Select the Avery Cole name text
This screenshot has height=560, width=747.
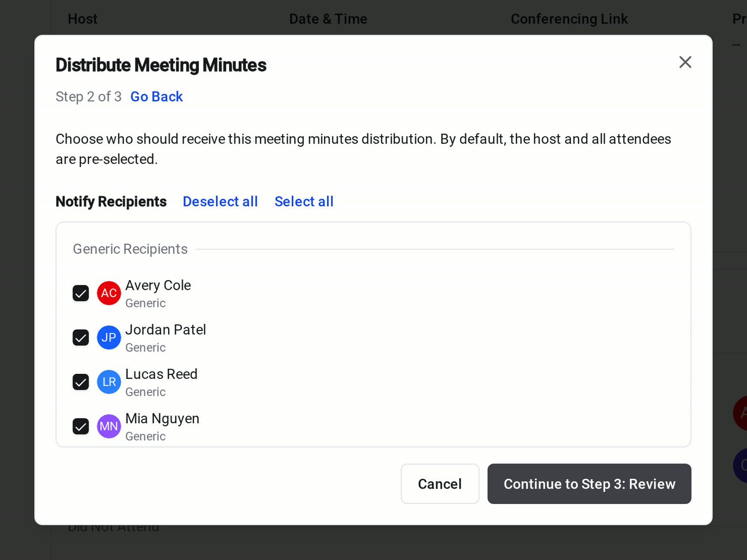pyautogui.click(x=158, y=285)
